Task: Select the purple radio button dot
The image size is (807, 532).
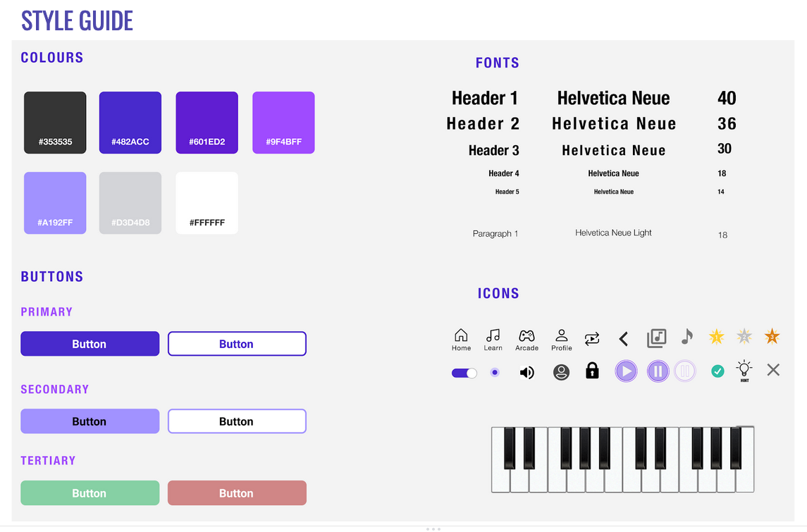Action: (x=495, y=372)
